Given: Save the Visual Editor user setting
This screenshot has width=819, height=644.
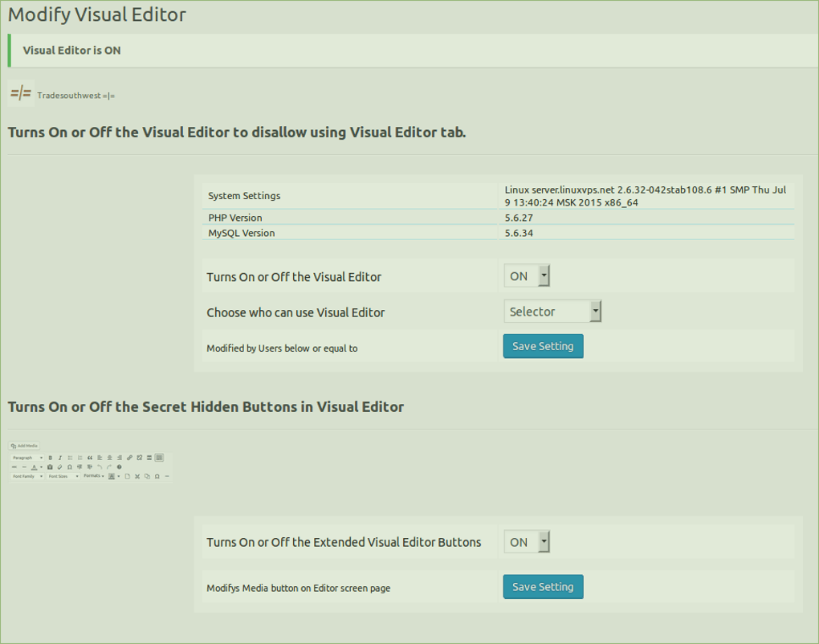Looking at the screenshot, I should [x=543, y=345].
